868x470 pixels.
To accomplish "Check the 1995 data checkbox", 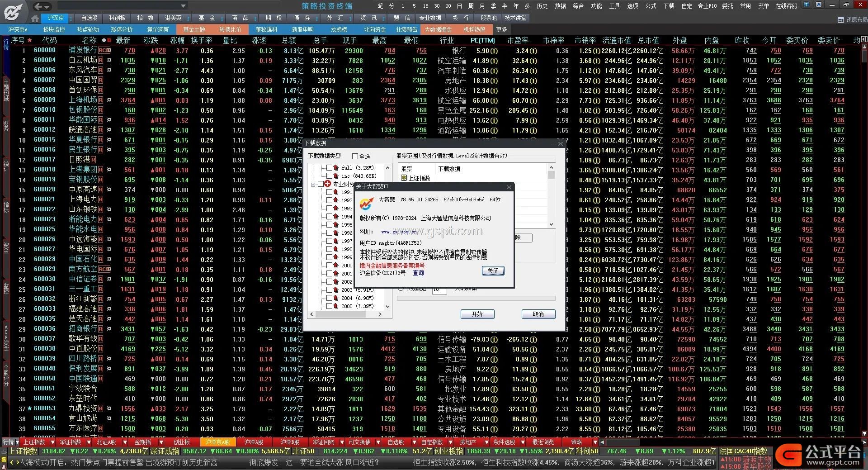I will [x=329, y=224].
